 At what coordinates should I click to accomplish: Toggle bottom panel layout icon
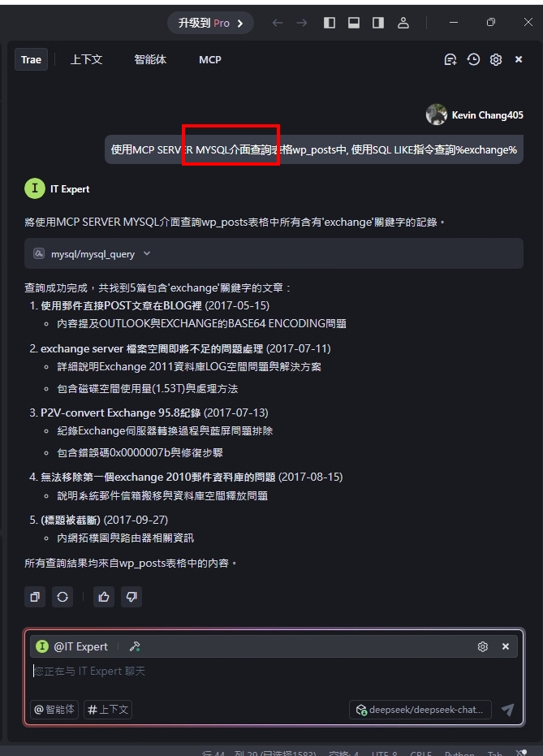point(354,23)
